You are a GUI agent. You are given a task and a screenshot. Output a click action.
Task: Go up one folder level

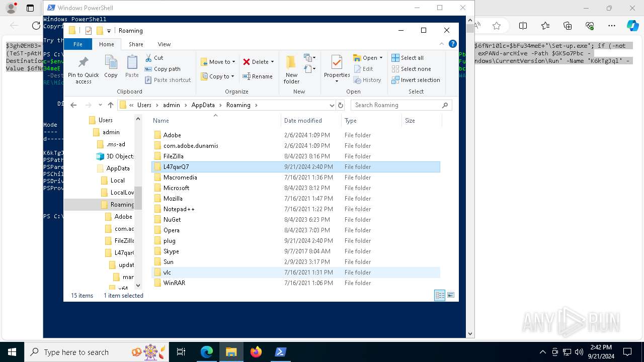(x=111, y=105)
